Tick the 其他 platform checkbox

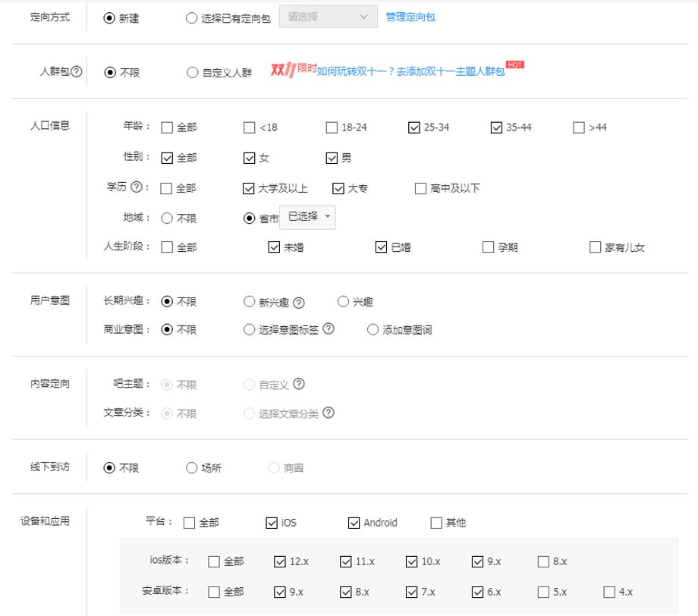click(x=436, y=523)
